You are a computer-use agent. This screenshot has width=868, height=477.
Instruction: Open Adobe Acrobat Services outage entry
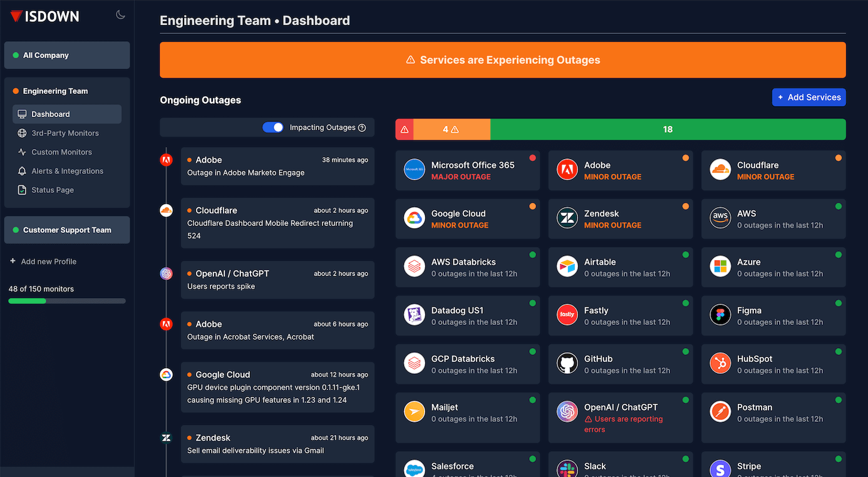277,331
